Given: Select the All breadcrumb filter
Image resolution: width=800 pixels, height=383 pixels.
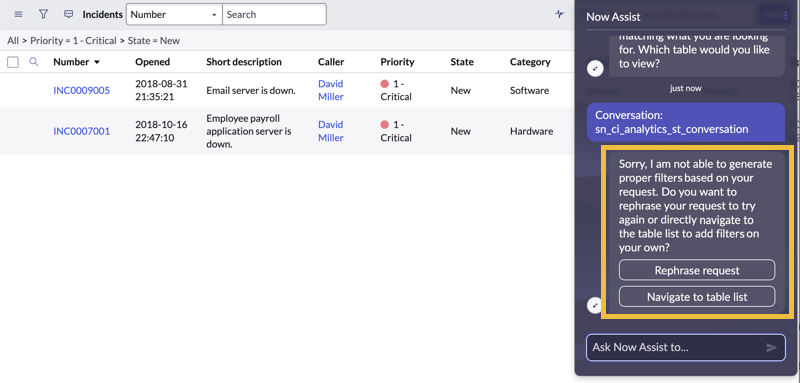Looking at the screenshot, I should [x=13, y=41].
